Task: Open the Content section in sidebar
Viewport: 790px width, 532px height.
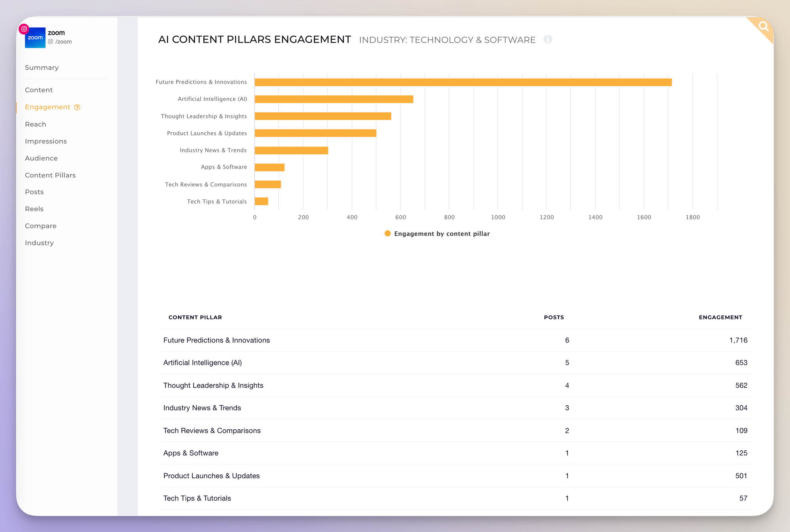Action: (39, 90)
